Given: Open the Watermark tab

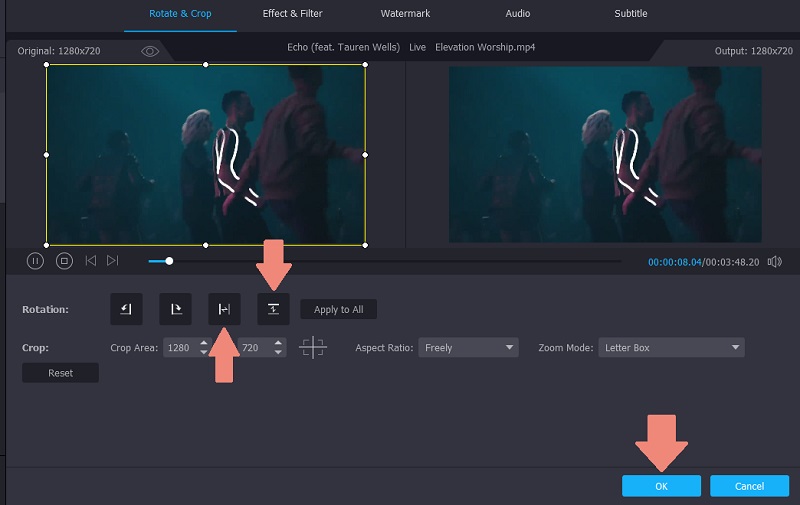Looking at the screenshot, I should [x=405, y=14].
